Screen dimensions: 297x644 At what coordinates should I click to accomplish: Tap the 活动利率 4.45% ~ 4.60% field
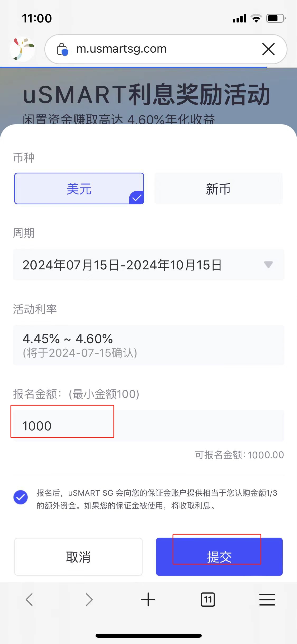click(148, 345)
